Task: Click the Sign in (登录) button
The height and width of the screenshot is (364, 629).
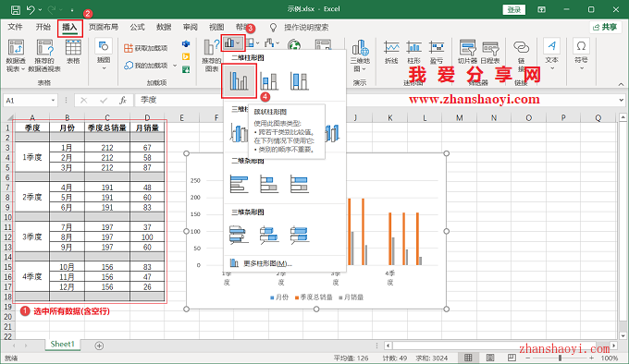Action: point(514,9)
